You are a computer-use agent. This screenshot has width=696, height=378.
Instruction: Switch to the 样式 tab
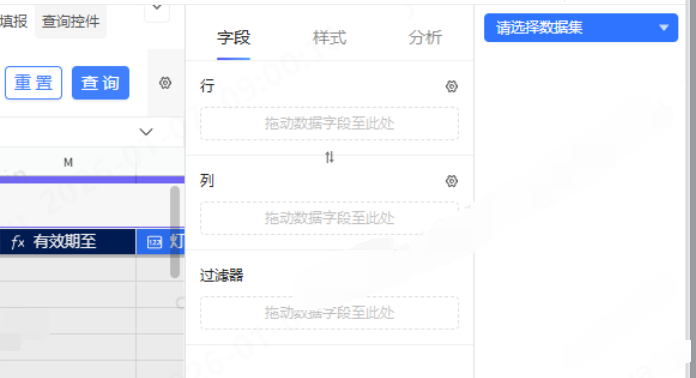pos(329,38)
